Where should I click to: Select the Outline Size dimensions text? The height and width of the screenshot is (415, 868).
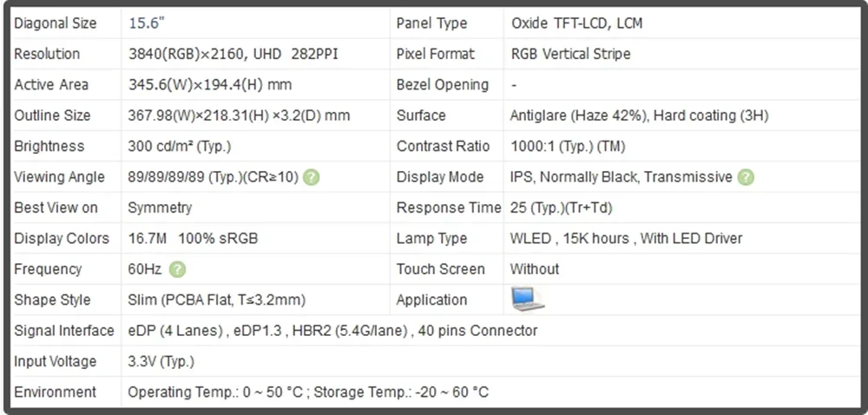click(239, 115)
